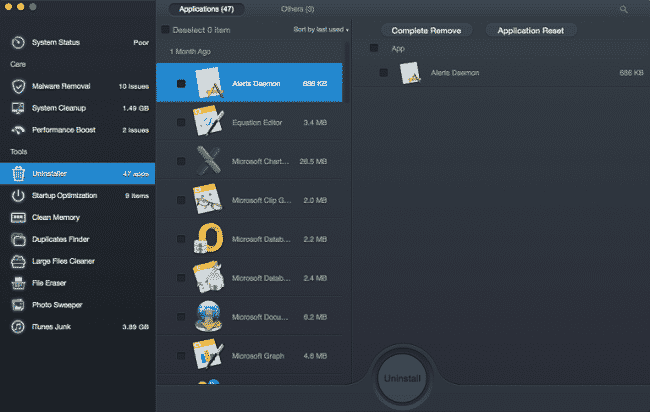Open Startup Optimization power icon
650x412 pixels.
point(18,195)
